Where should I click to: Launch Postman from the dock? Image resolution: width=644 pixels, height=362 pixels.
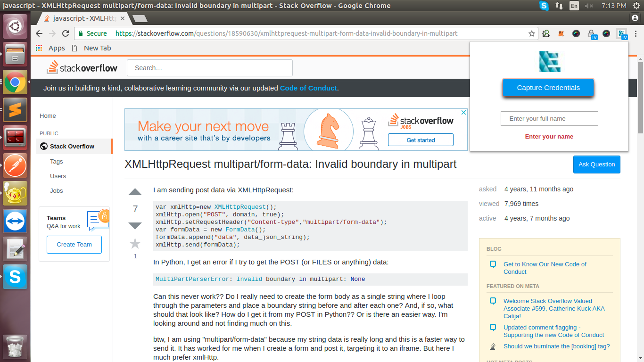tap(15, 165)
